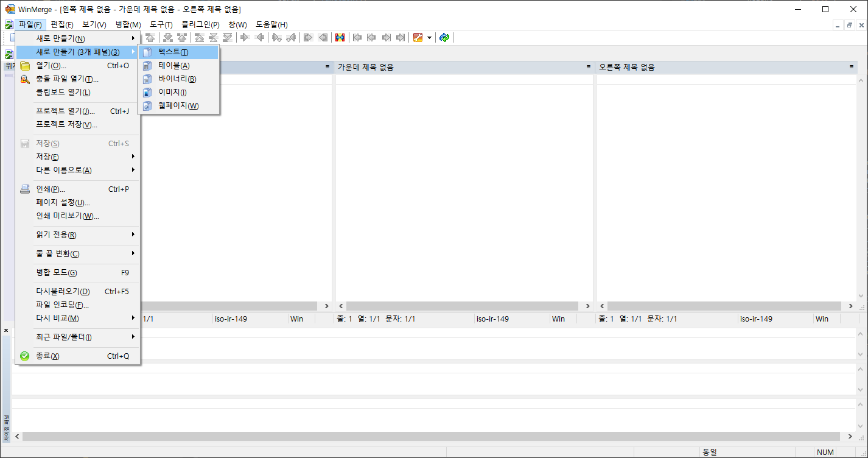Screen dimensions: 868x458
Task: Expand the 다른 이름으로(A) submenu
Action: coord(78,171)
